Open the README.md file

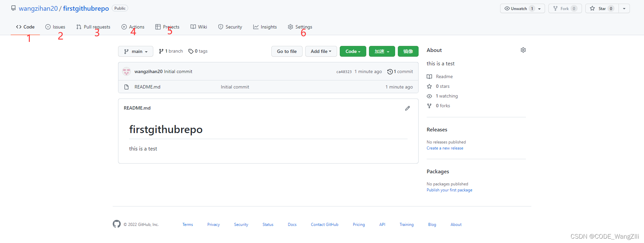(147, 87)
